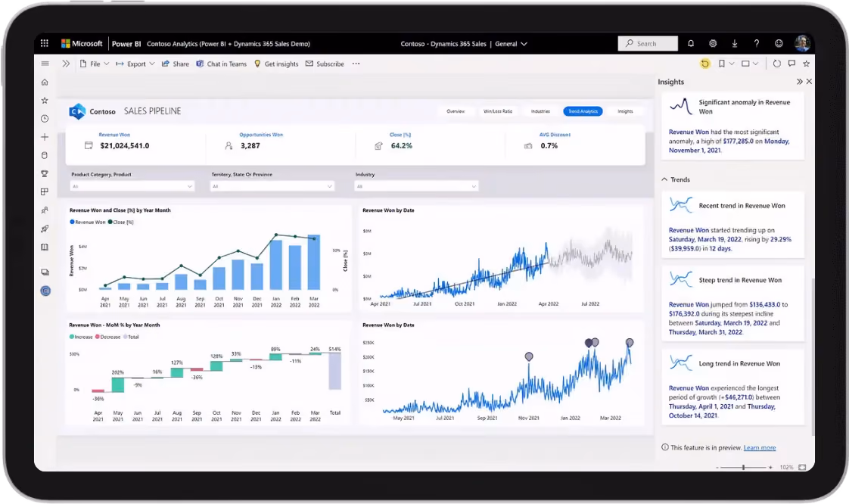Open the Learn more link
Image resolution: width=849 pixels, height=504 pixels.
[x=760, y=448]
